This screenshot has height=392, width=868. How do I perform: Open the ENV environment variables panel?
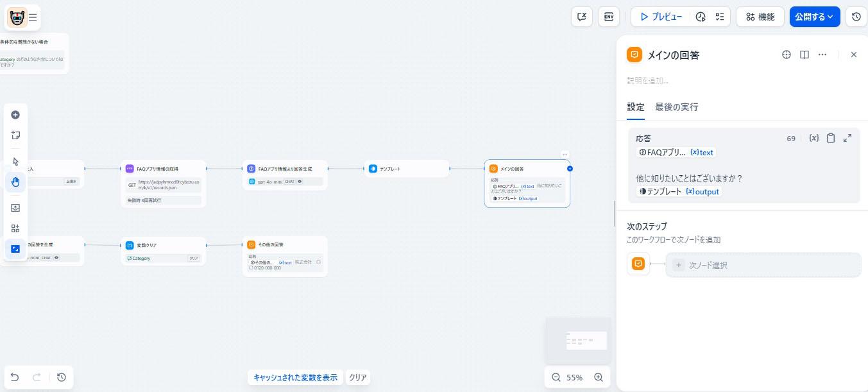(608, 17)
